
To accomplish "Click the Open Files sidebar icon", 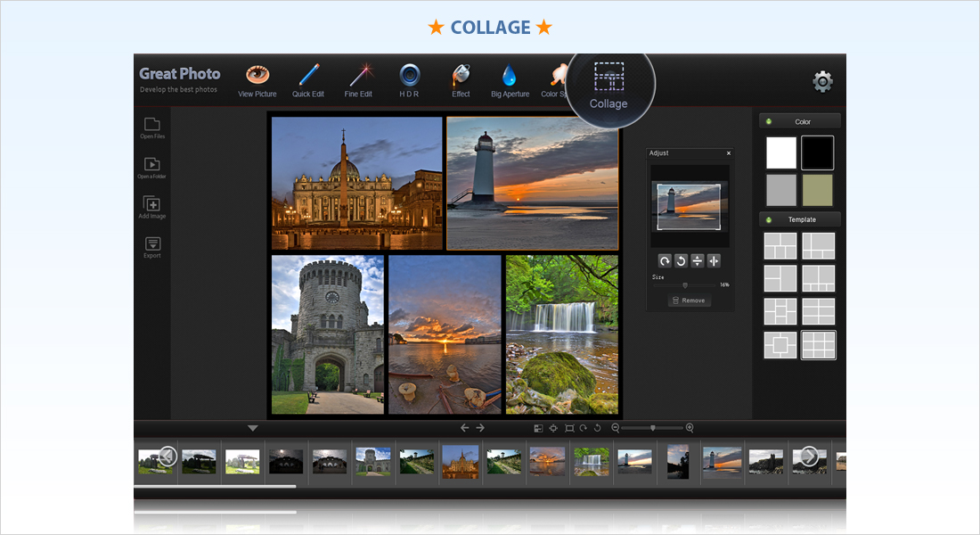I will click(151, 128).
